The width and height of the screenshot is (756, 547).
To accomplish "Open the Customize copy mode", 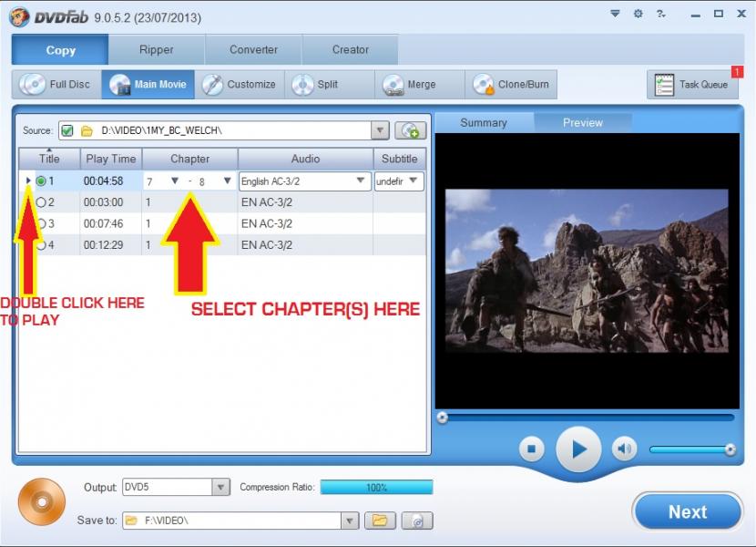I will click(240, 85).
